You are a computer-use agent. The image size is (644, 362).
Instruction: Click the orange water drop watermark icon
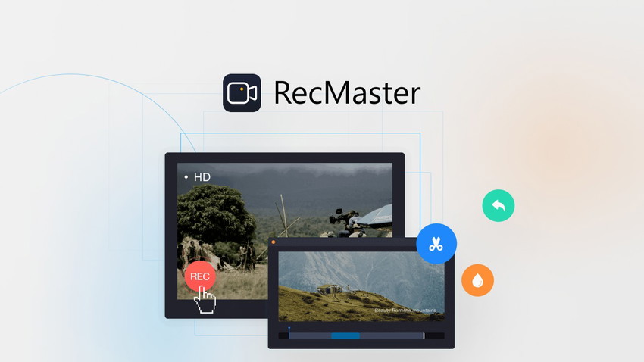tap(477, 280)
